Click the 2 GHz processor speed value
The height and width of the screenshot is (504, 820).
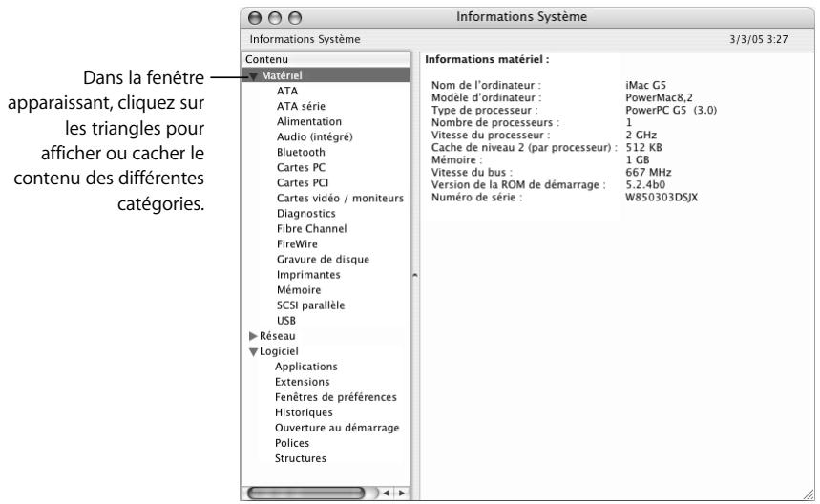(x=641, y=135)
